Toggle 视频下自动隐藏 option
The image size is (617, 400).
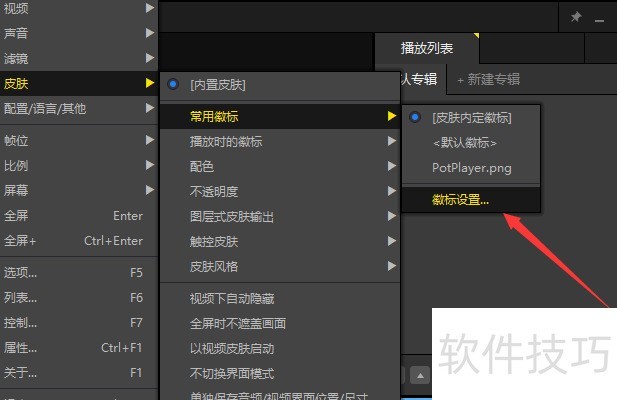[280, 299]
